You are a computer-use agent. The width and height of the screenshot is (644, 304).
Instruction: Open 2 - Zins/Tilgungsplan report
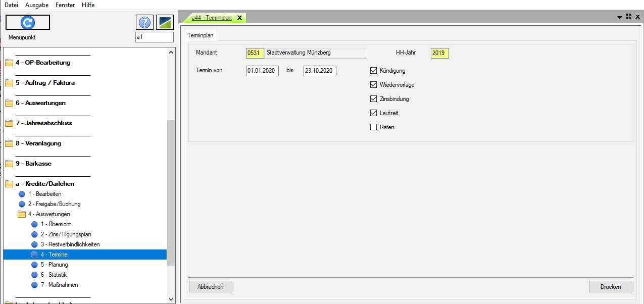[66, 234]
